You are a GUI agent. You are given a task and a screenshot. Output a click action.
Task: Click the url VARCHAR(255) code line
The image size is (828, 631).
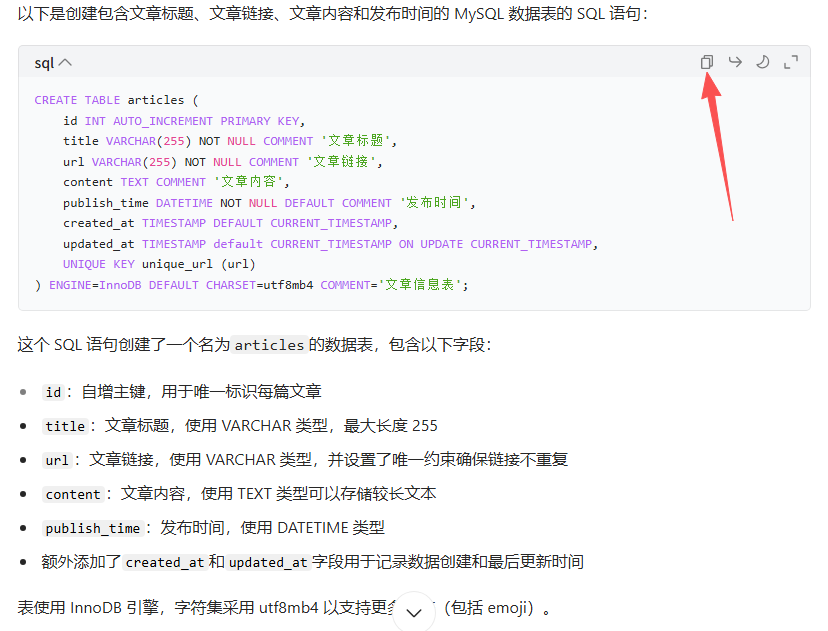click(x=222, y=162)
